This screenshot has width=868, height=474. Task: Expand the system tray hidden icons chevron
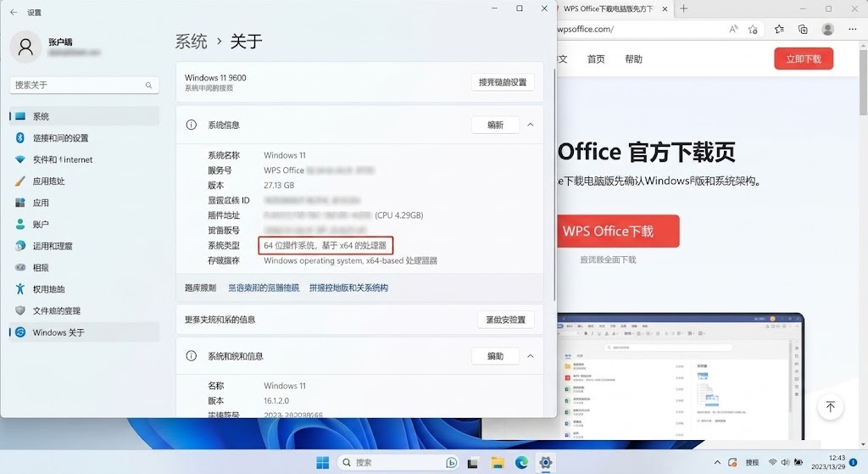(x=717, y=462)
